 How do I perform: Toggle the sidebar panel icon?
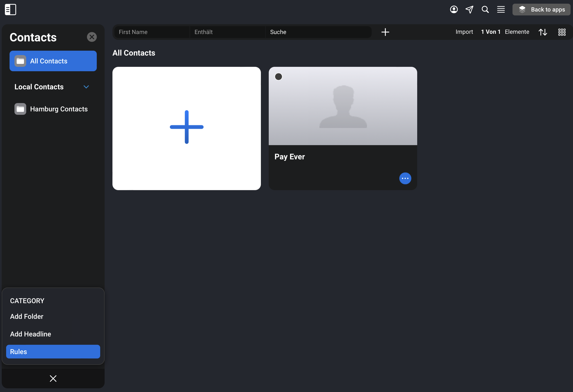point(10,10)
